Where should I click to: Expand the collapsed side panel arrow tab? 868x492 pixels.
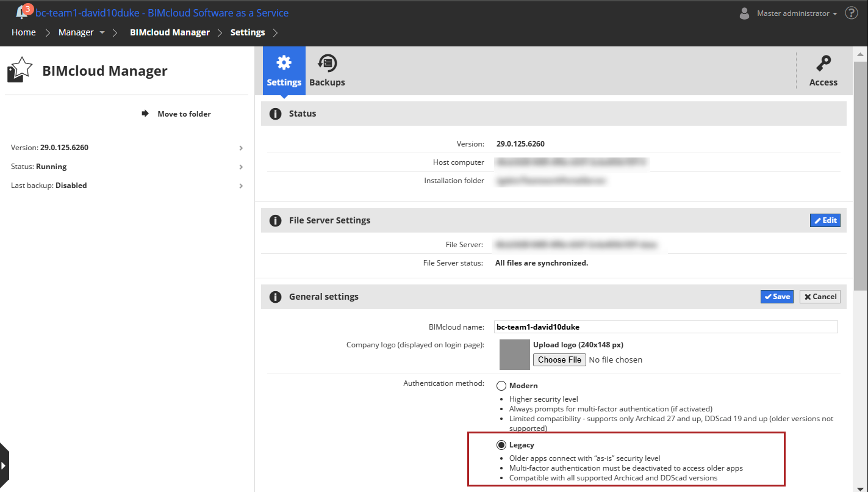pos(4,466)
